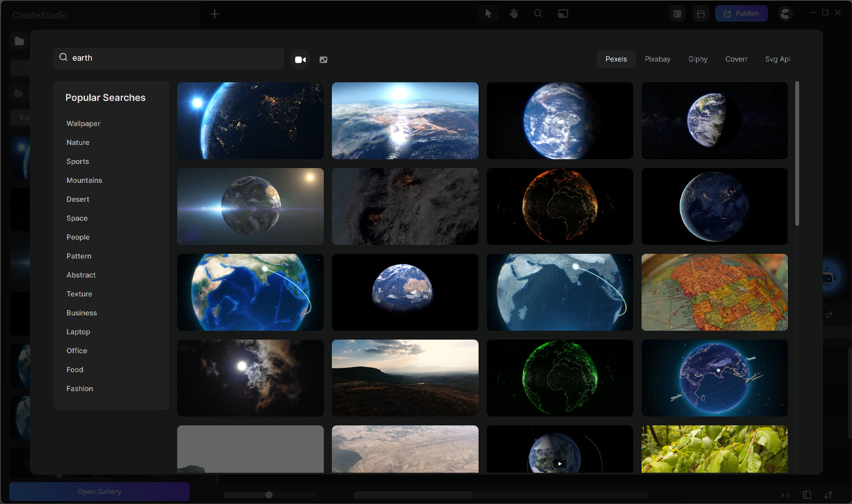The height and width of the screenshot is (504, 852).
Task: Click the earth search input field
Action: click(175, 58)
